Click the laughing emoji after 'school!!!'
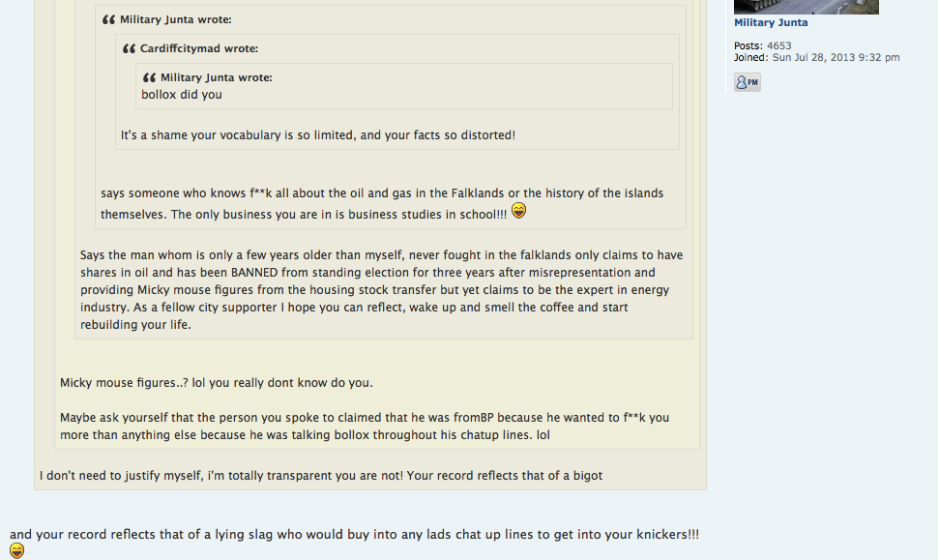Image resolution: width=939 pixels, height=560 pixels. 519,211
